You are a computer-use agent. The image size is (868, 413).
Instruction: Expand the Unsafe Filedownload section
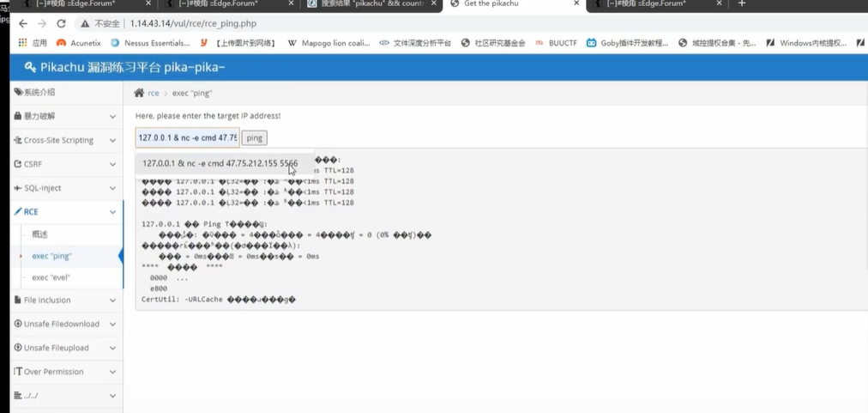tap(66, 324)
